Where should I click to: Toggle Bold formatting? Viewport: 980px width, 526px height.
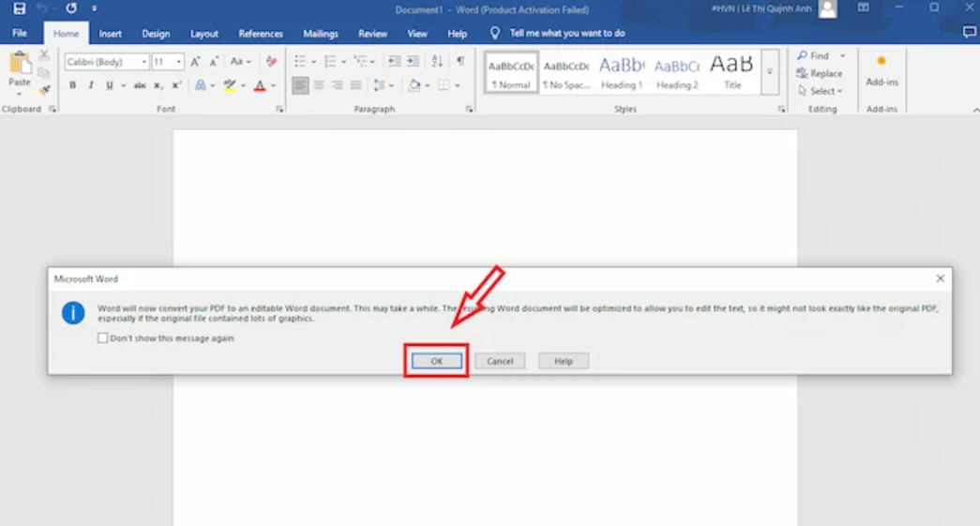[x=72, y=85]
